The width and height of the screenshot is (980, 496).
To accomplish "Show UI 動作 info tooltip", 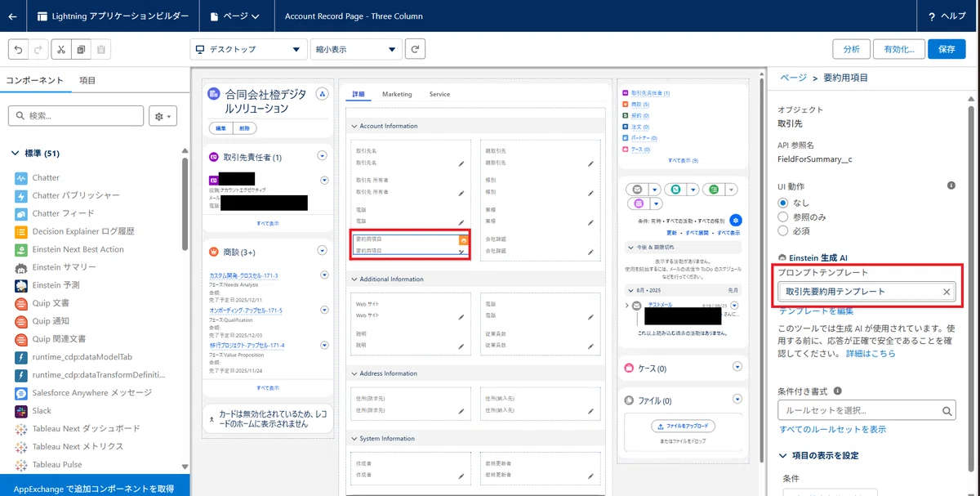I will click(x=951, y=186).
